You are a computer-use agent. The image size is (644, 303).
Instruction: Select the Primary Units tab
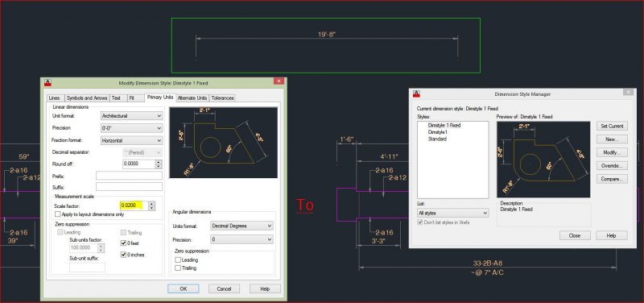click(x=159, y=98)
